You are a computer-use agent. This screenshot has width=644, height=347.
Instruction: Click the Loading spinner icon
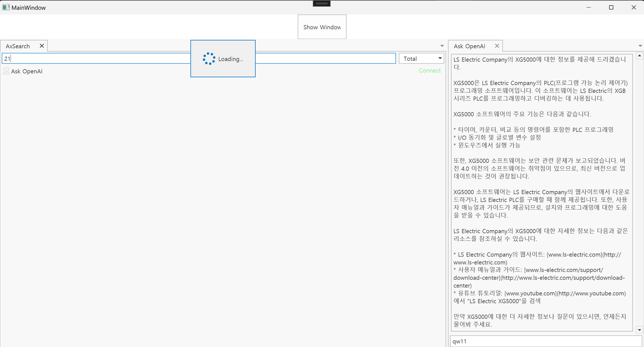click(x=209, y=59)
